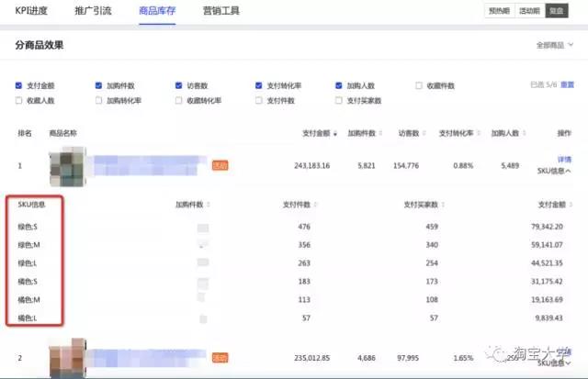Select the 预热期 period button
The width and height of the screenshot is (588, 379).
click(499, 11)
